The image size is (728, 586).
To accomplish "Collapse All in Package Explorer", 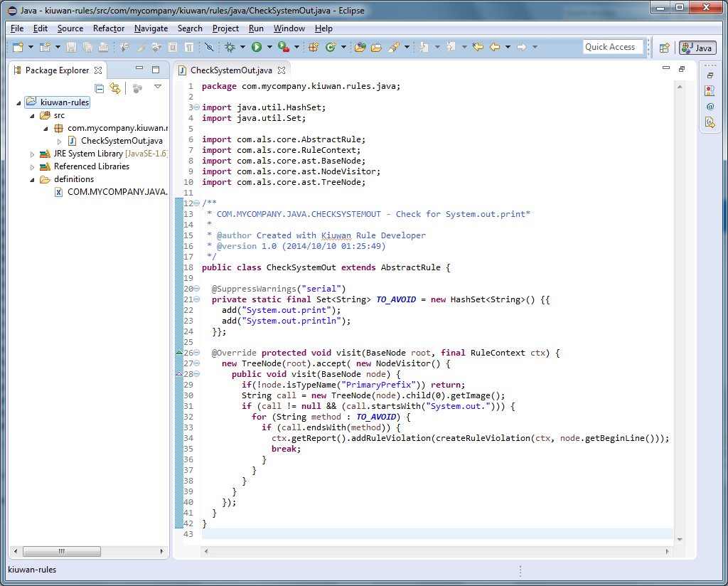I will pyautogui.click(x=100, y=88).
